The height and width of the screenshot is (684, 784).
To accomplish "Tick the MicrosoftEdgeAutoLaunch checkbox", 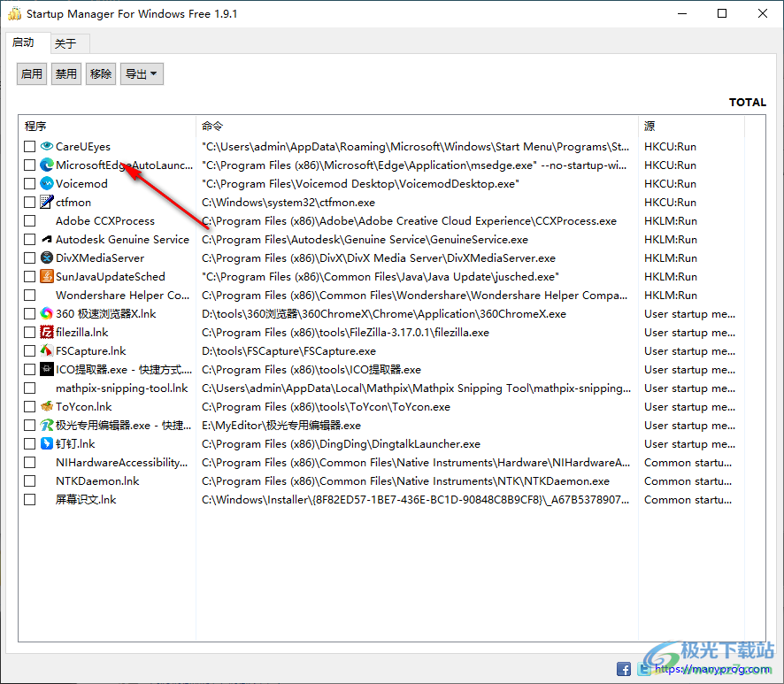I will pyautogui.click(x=29, y=165).
